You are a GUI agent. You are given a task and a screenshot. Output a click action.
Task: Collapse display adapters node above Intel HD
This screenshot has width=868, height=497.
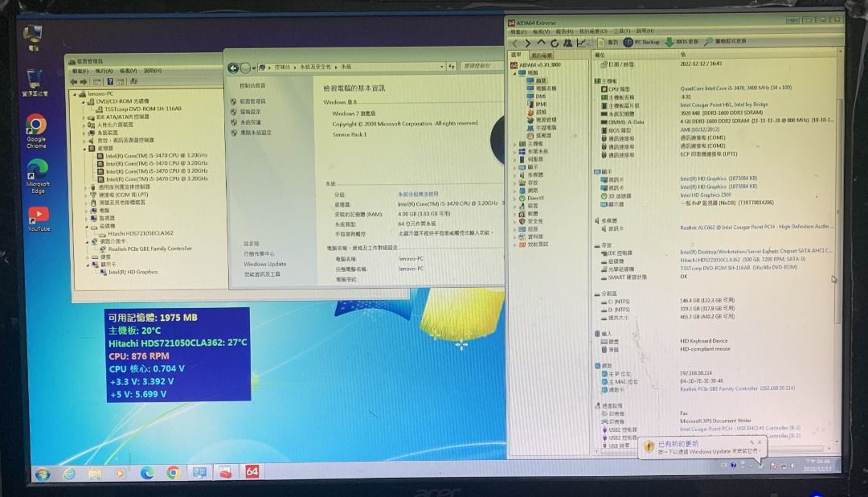click(88, 265)
